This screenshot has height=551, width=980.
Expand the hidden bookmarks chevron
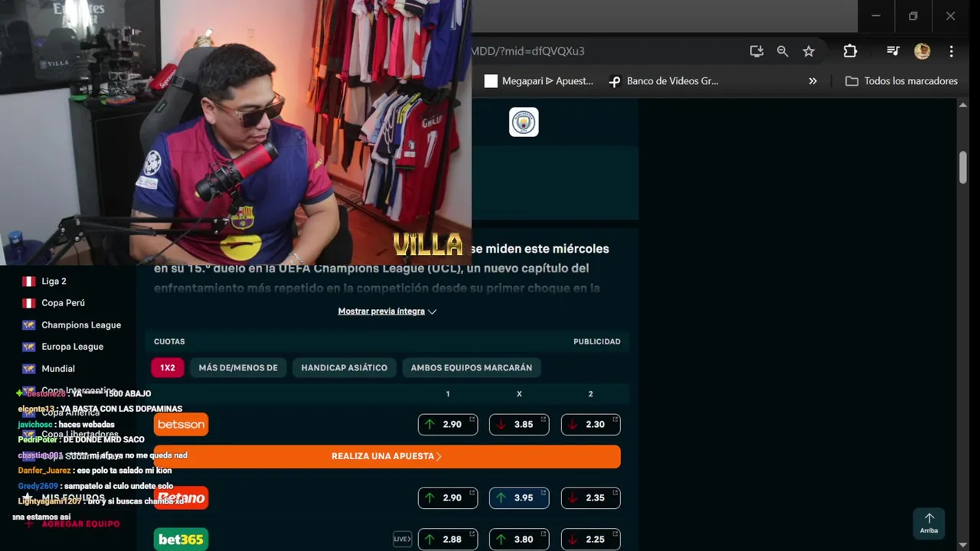(812, 81)
